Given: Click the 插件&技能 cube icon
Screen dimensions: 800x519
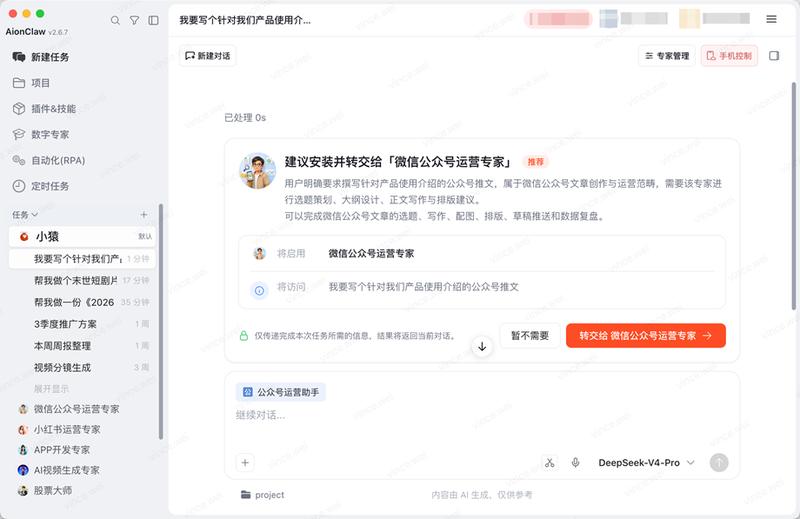Looking at the screenshot, I should pyautogui.click(x=19, y=109).
